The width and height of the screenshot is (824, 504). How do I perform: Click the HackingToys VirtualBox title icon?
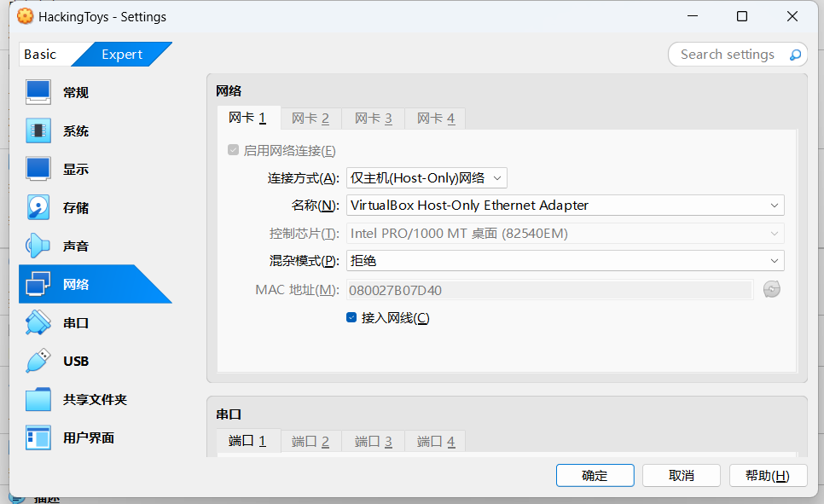tap(26, 17)
